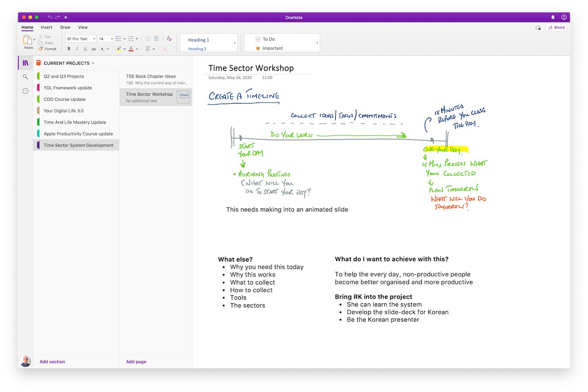This screenshot has width=588, height=392.
Task: Expand the tags gallery arrow
Action: pyautogui.click(x=317, y=43)
